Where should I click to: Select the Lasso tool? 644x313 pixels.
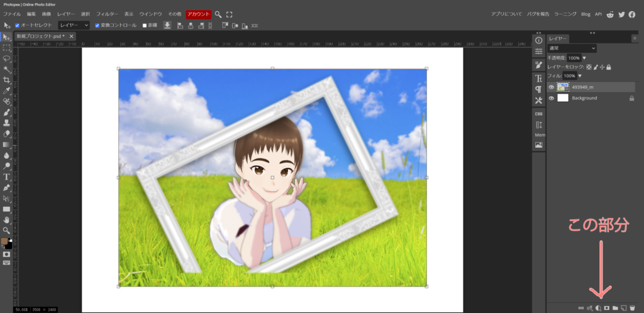[6, 58]
